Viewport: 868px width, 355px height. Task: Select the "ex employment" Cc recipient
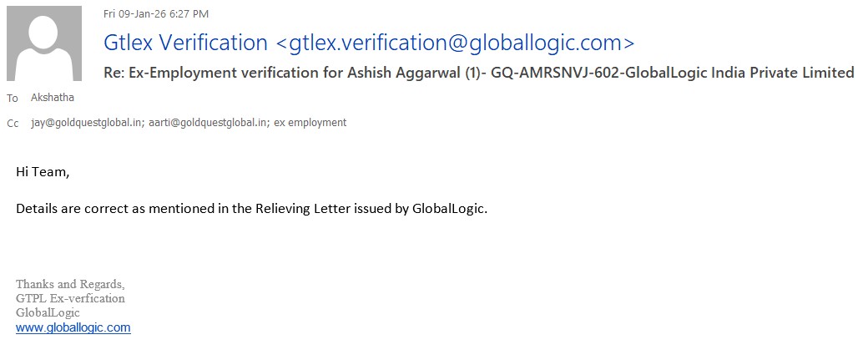(310, 123)
